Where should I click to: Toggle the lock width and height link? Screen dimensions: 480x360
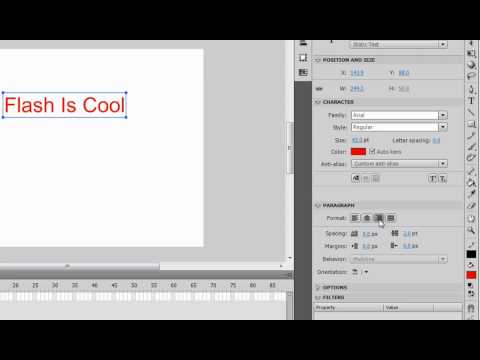pyautogui.click(x=319, y=89)
